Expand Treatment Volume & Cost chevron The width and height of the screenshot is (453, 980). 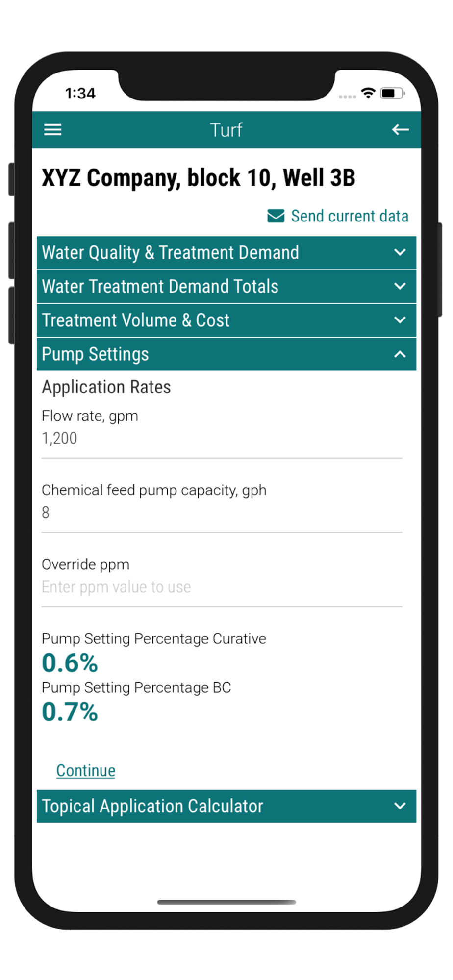click(x=400, y=320)
